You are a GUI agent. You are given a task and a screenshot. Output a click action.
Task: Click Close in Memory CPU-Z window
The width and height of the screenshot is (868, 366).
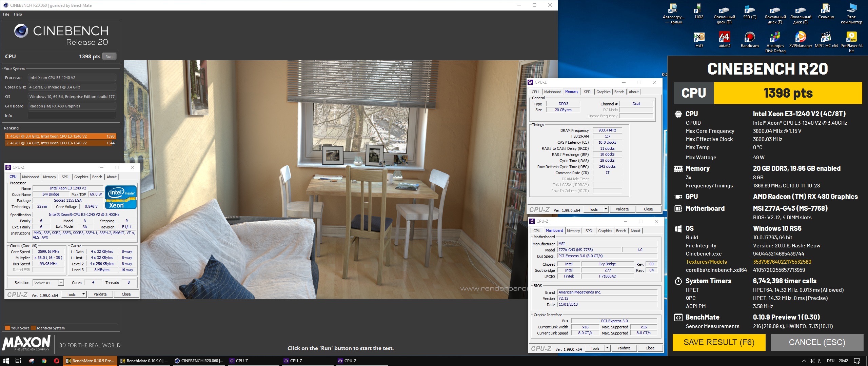[x=648, y=209]
